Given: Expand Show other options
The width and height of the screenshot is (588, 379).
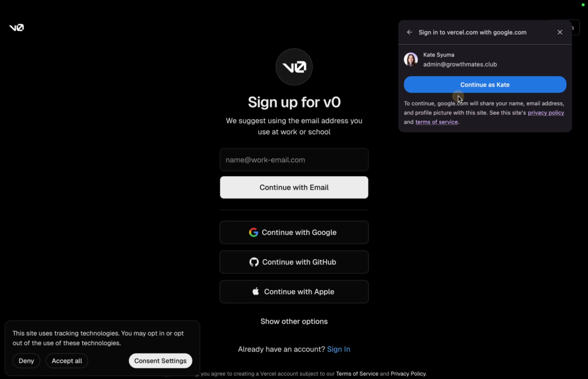Looking at the screenshot, I should [x=294, y=322].
